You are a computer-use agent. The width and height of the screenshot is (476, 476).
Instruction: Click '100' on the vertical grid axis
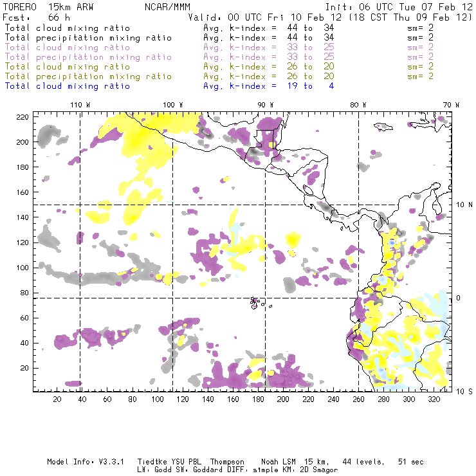pos(23,268)
